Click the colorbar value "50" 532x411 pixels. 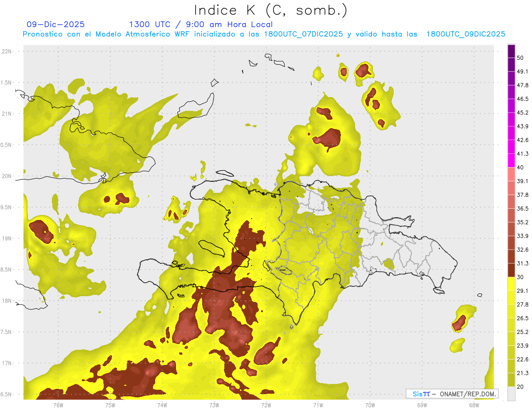[x=520, y=58]
